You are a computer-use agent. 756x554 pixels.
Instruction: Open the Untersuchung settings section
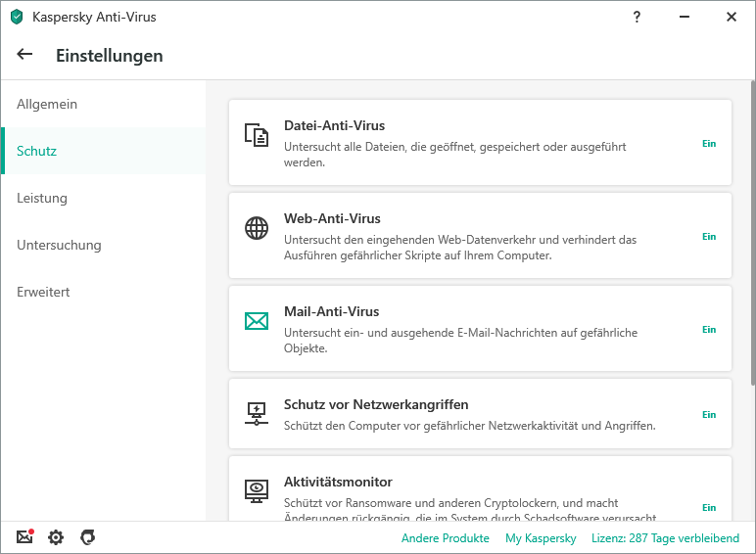pos(59,246)
